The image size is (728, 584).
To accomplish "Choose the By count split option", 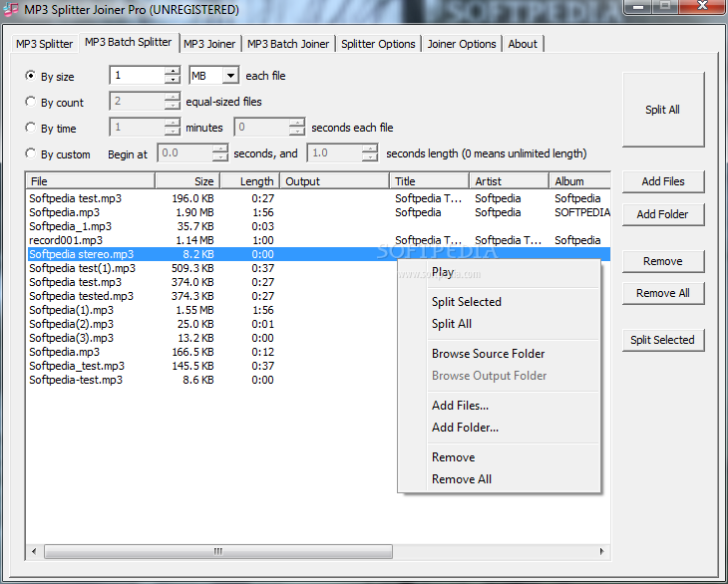I will (31, 102).
